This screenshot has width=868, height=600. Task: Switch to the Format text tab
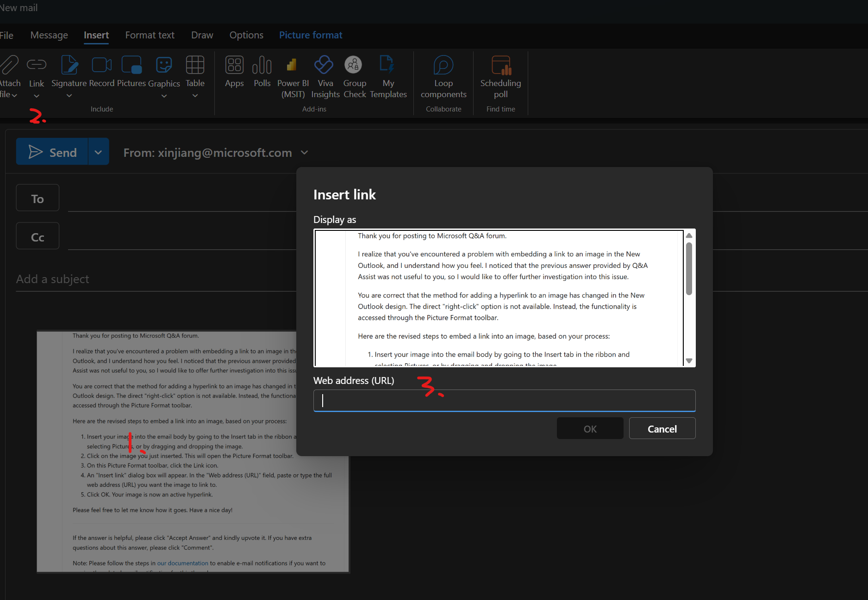[x=150, y=35]
